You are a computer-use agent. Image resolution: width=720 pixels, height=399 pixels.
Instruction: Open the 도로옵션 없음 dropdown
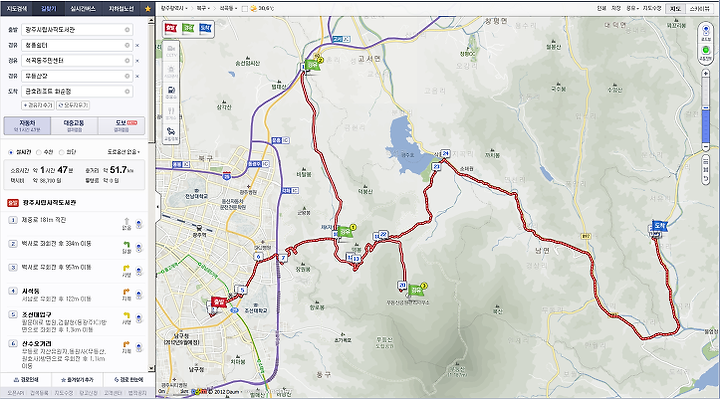point(124,152)
